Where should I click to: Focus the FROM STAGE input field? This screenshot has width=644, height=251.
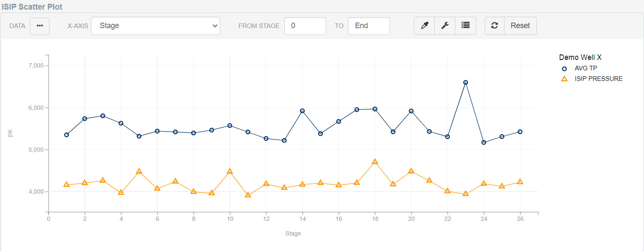coord(305,26)
